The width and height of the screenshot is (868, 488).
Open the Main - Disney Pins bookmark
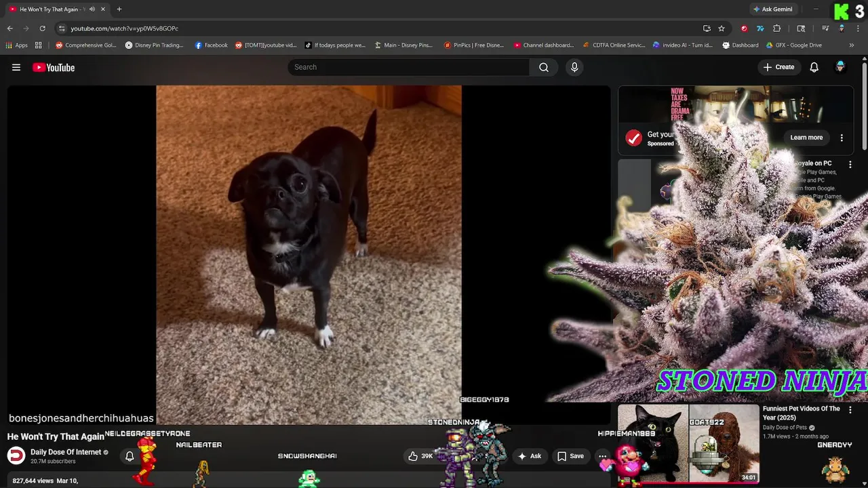tap(404, 45)
